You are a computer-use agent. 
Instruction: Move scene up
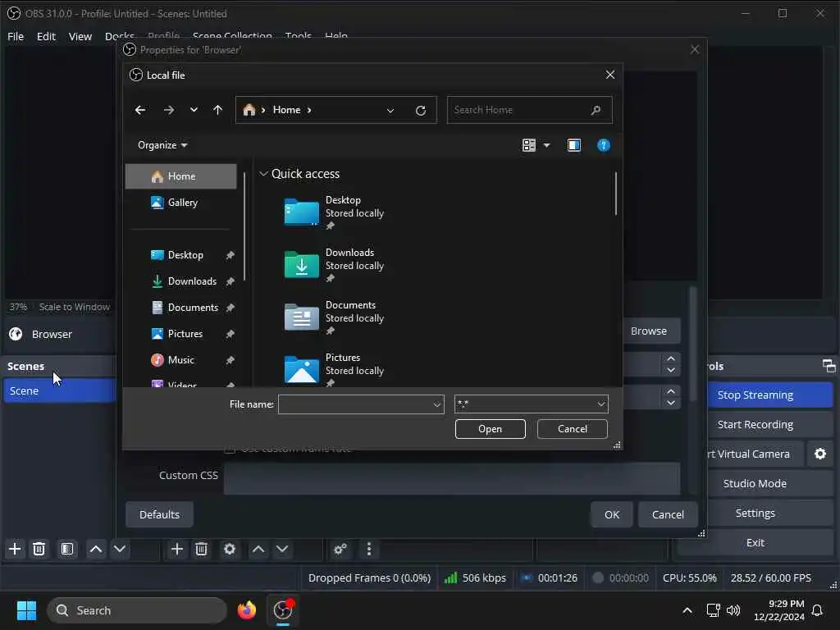[x=96, y=549]
